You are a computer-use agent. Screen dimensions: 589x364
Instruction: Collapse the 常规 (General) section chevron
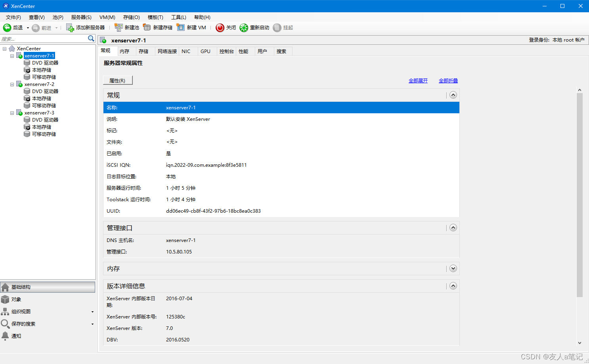click(x=453, y=95)
